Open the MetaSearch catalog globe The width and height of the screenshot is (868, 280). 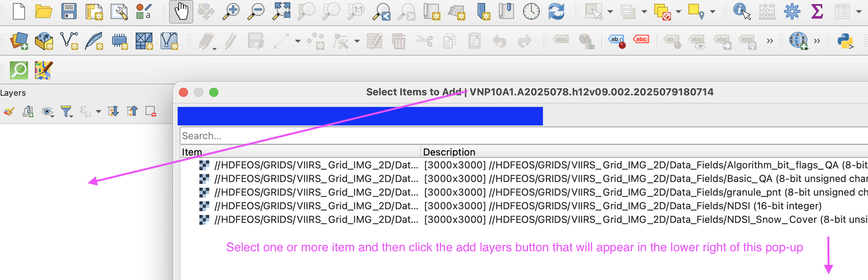(798, 41)
